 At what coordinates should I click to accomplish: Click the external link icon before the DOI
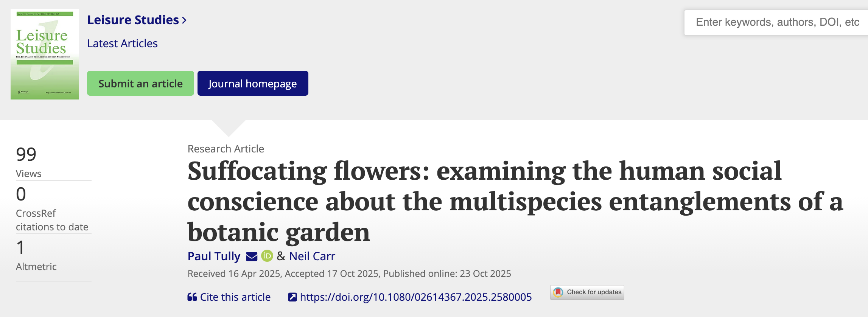[292, 297]
